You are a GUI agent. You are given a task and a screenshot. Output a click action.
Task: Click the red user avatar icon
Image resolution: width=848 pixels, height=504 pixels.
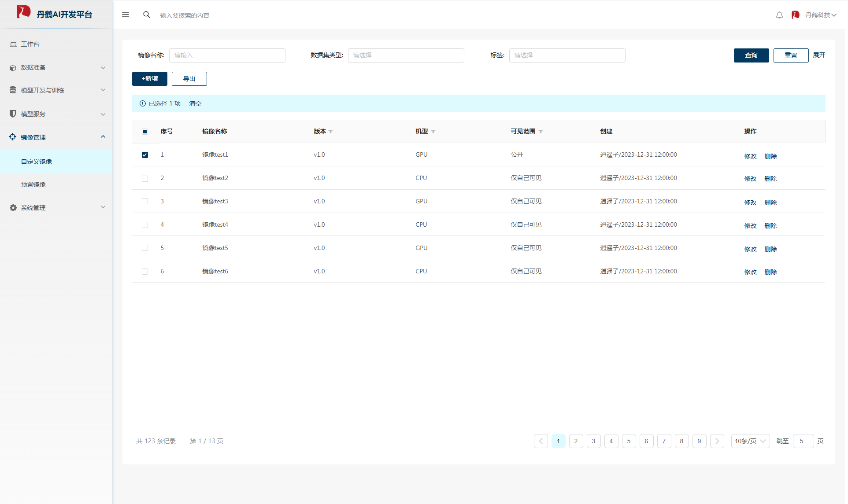tap(795, 15)
